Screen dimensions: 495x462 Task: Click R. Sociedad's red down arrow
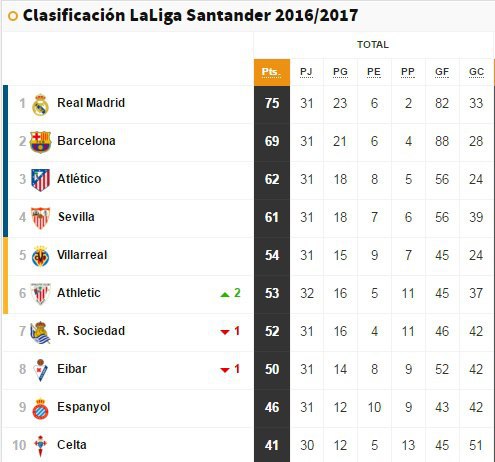click(225, 332)
